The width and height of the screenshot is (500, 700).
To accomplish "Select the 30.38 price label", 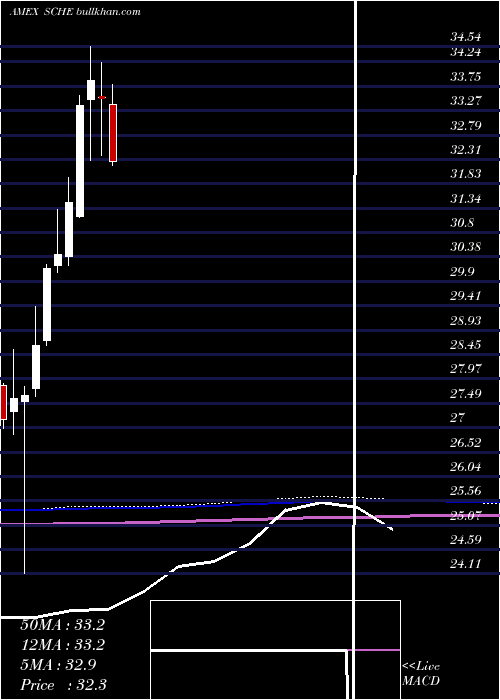I will (x=466, y=247).
